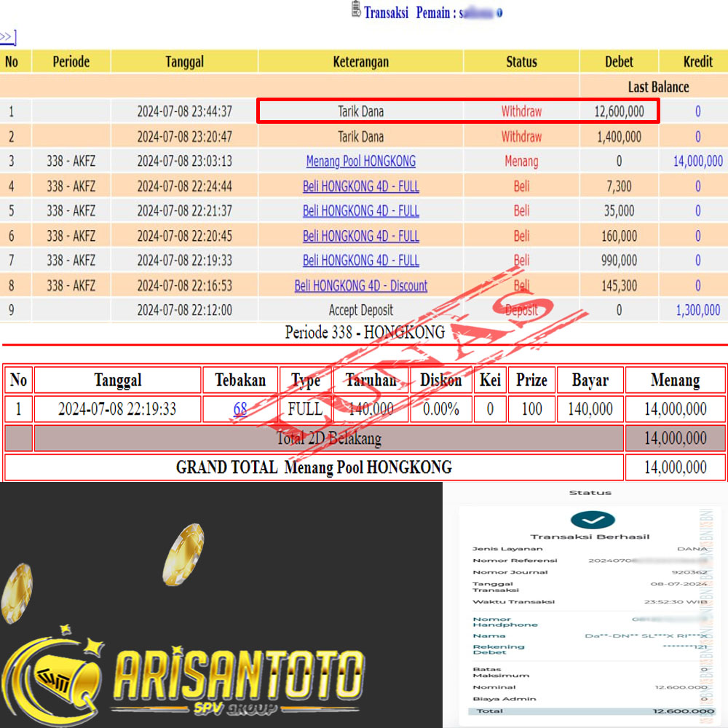Click the 'Periode 338 - HONGKONG' heading

[365, 333]
